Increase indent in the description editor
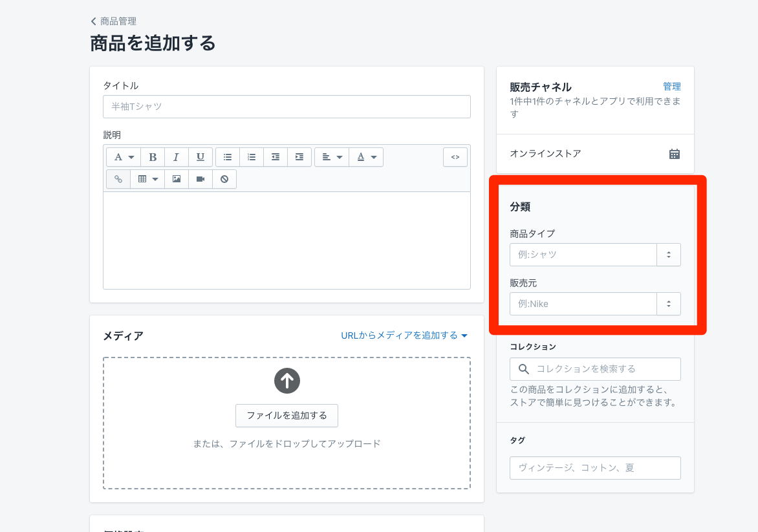 point(299,157)
